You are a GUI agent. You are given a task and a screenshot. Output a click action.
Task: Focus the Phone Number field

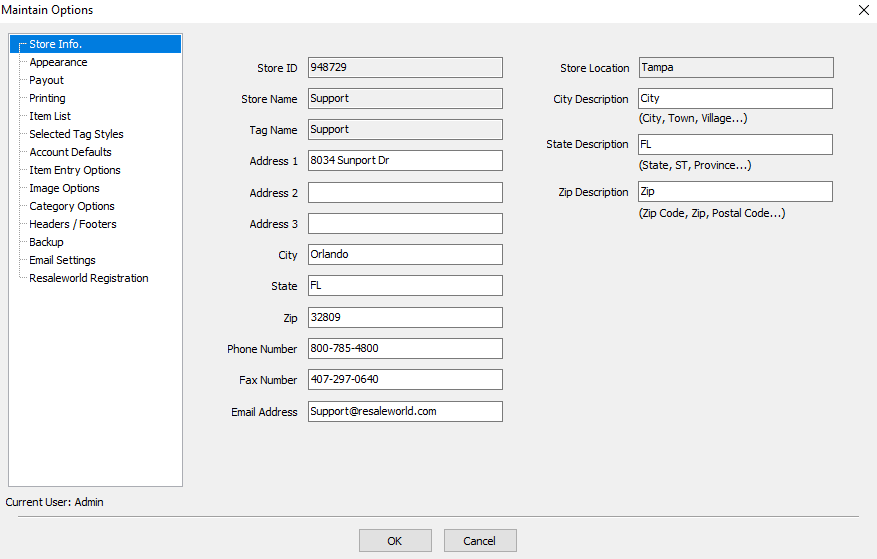(x=405, y=349)
